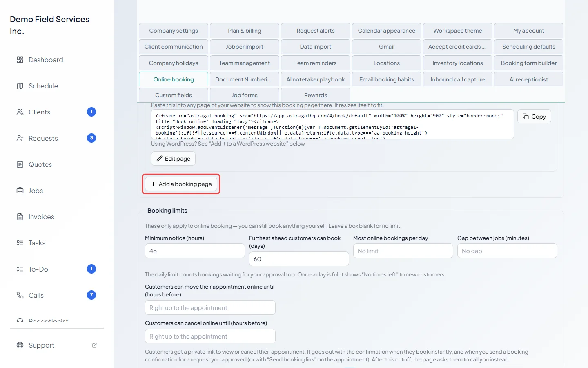Screen dimensions: 588x368
Task: Click the Calls badge showing 7
Action: click(91, 295)
